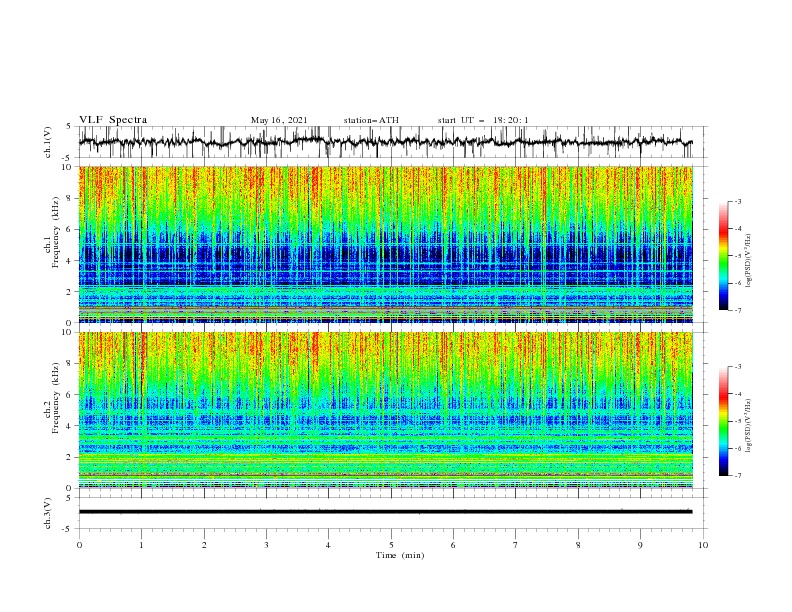Click the ch.1 colorbar "log(PSD)(V²/Hz)" label
792x612 pixels.
click(749, 260)
